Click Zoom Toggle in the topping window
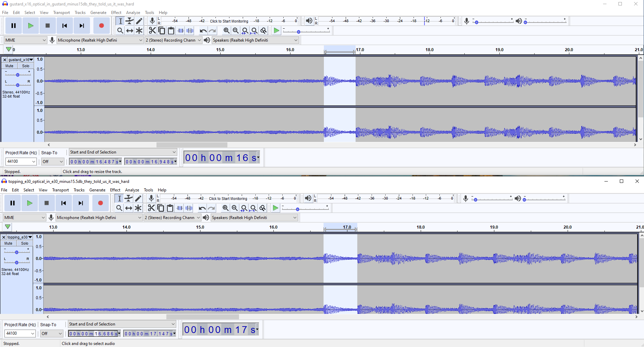Screen dimensions: 644x347 tap(263, 208)
